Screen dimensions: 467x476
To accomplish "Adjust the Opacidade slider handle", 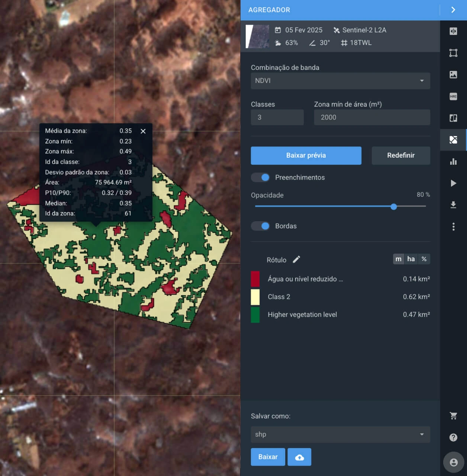I will (394, 206).
